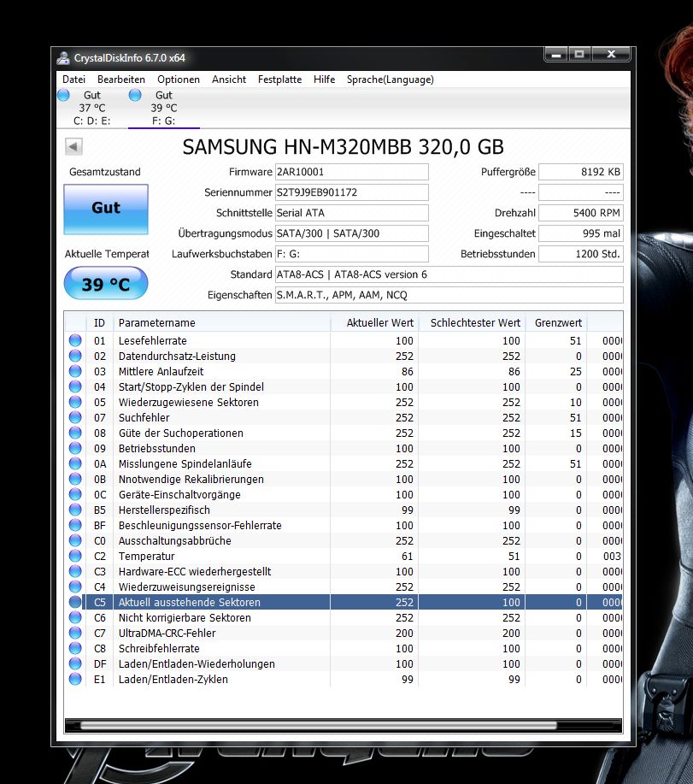Select the Hardware-ECC wiederhergestellt row text
The image size is (693, 784).
coord(195,571)
